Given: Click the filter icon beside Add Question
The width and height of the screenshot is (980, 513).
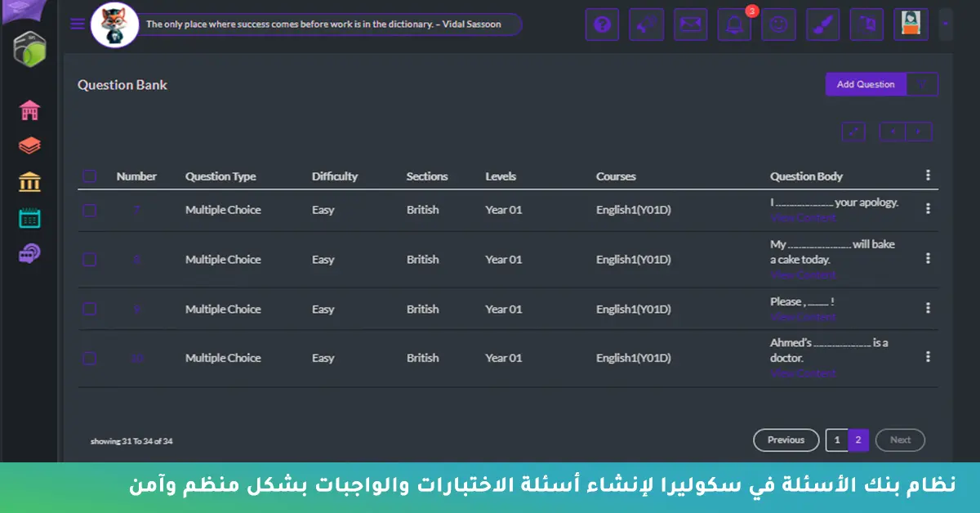Looking at the screenshot, I should (x=922, y=84).
